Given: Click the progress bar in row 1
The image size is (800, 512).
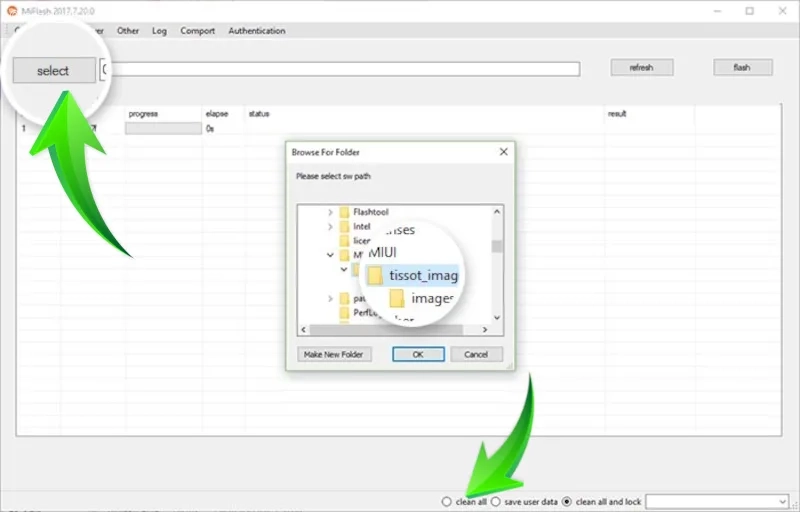Looking at the screenshot, I should coord(164,129).
